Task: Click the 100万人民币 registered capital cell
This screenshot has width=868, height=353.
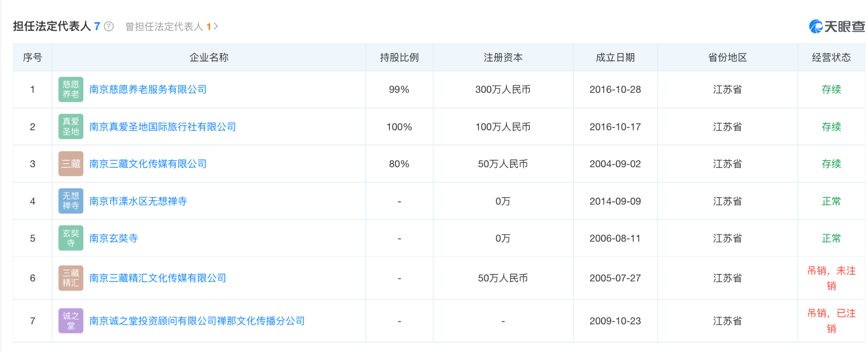Action: (503, 127)
